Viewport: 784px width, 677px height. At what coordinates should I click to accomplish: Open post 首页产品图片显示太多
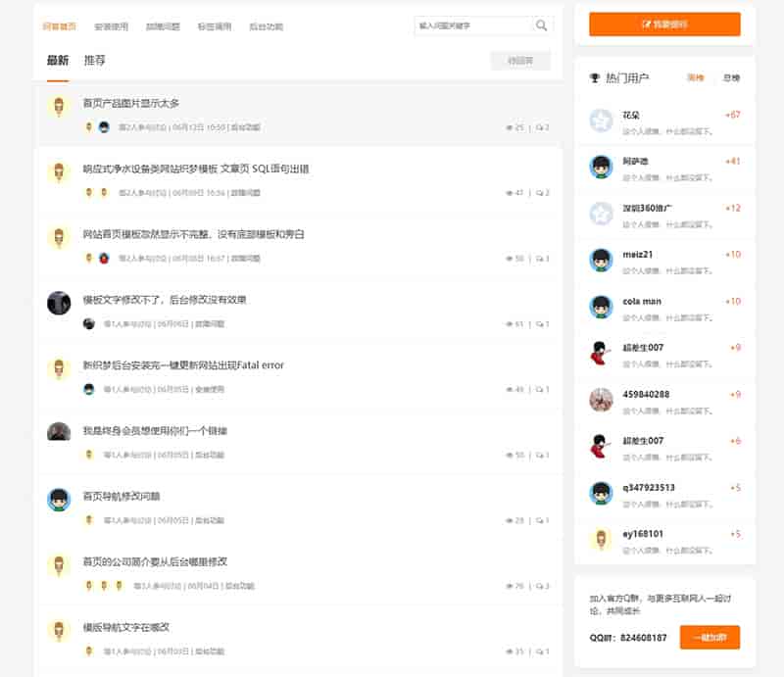131,104
